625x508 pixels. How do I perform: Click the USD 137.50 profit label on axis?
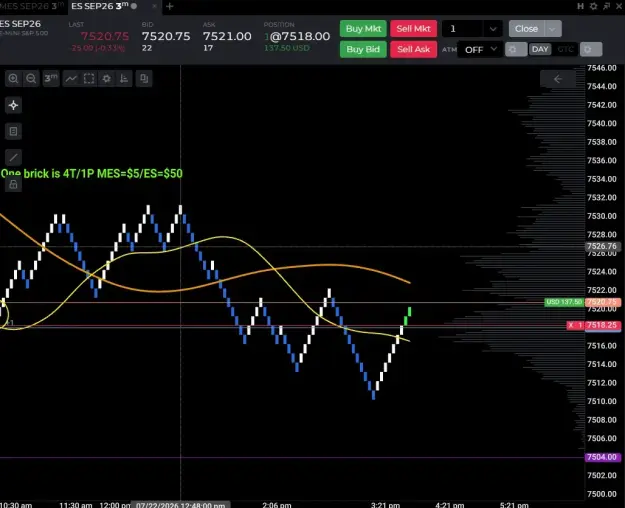coord(564,302)
